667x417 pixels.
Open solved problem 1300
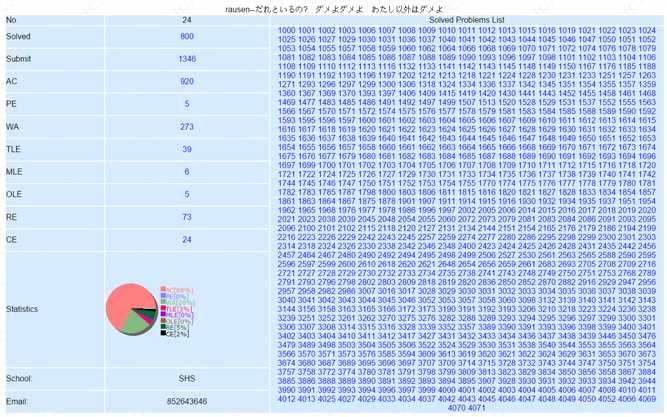(x=387, y=84)
